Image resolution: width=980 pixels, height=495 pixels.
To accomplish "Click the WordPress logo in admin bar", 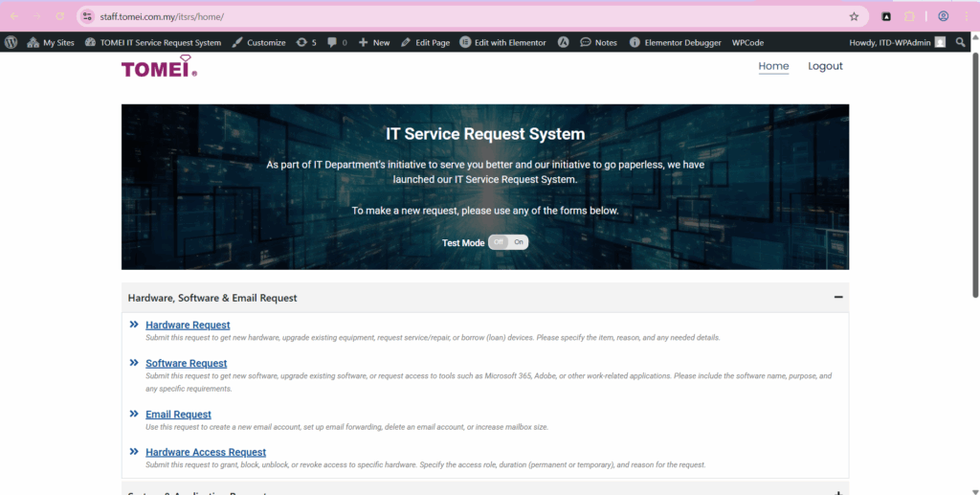I will click(x=11, y=42).
